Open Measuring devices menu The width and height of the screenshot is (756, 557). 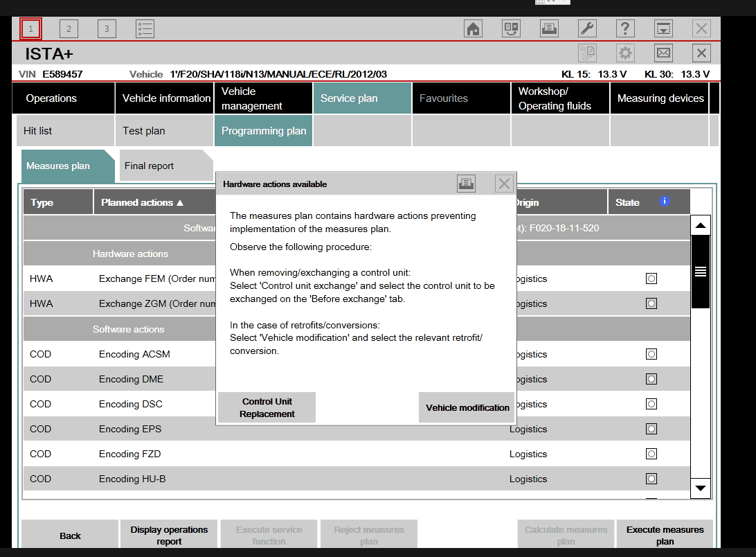[660, 98]
